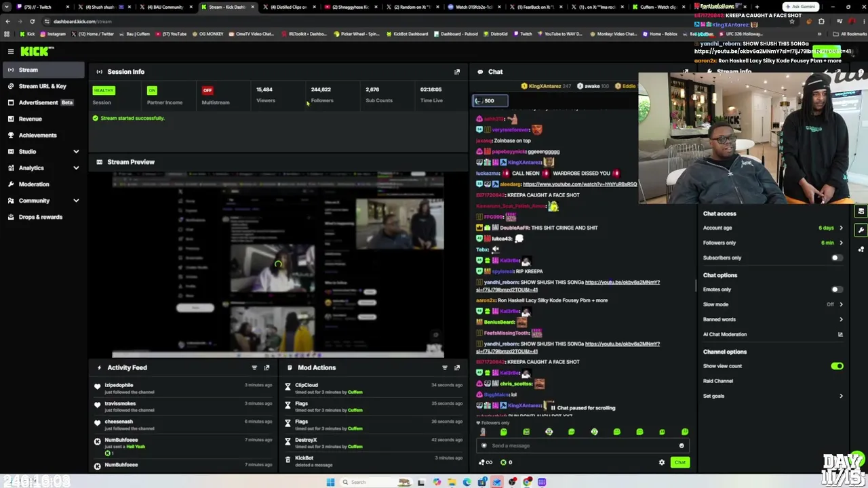
Task: Click the 2,676 Sub Counts stat
Action: coord(379,95)
